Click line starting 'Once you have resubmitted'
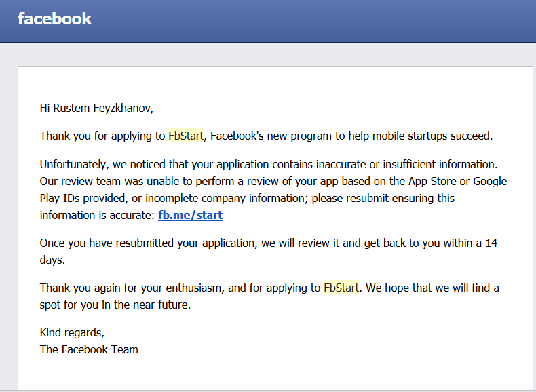 [x=269, y=243]
